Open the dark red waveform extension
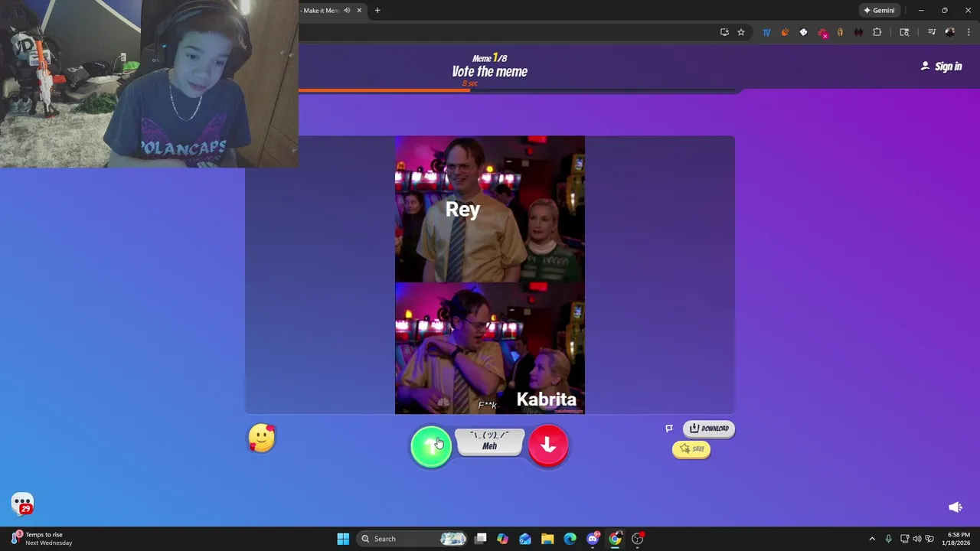This screenshot has height=551, width=980. point(858,32)
